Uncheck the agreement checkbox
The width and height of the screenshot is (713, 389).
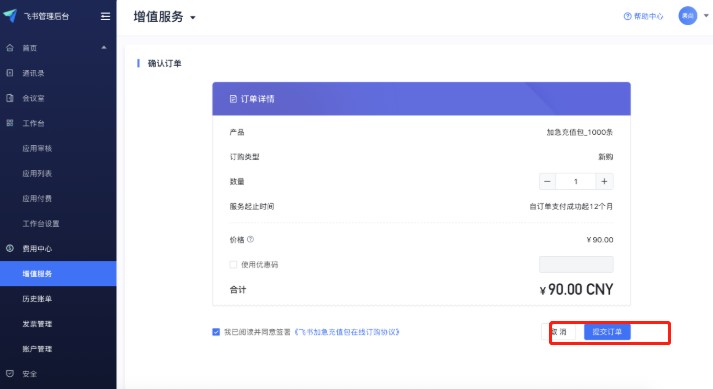point(216,332)
